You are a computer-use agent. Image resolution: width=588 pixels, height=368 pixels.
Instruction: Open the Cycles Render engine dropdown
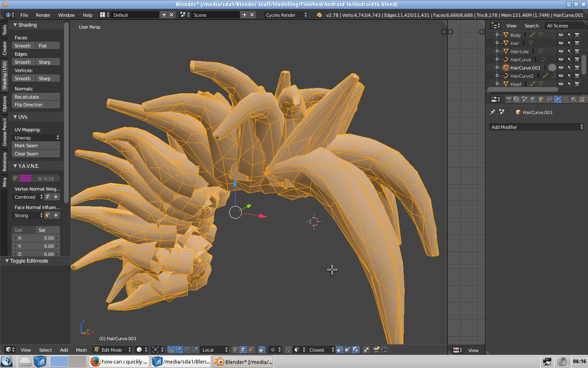coord(286,15)
